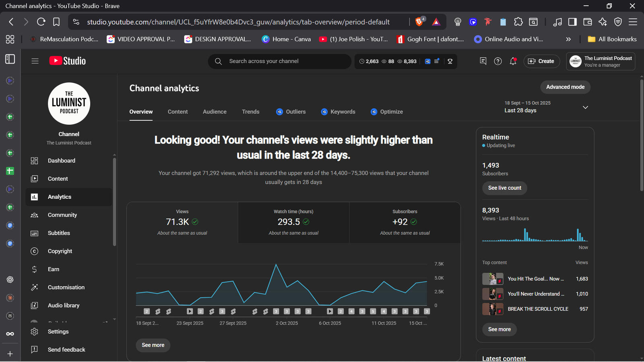Open the Online Audio and Vi... bookmark
The height and width of the screenshot is (362, 644).
(509, 39)
